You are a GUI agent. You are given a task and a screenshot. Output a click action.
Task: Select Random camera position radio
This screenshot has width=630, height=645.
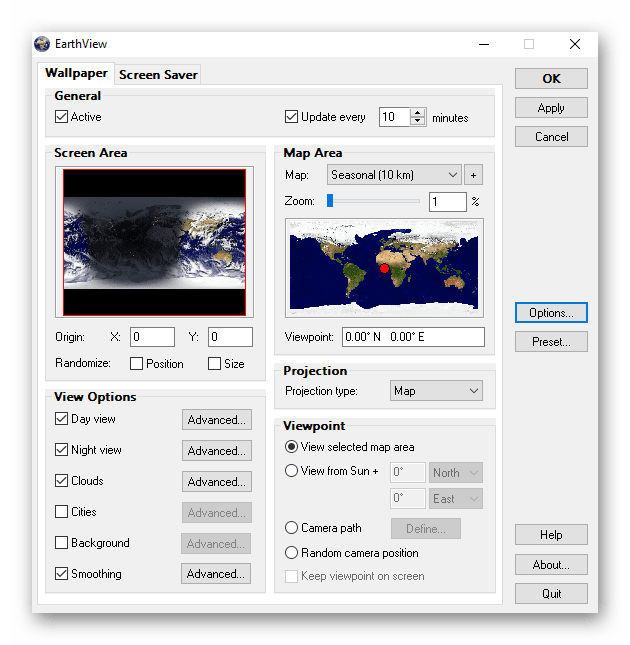pos(291,553)
